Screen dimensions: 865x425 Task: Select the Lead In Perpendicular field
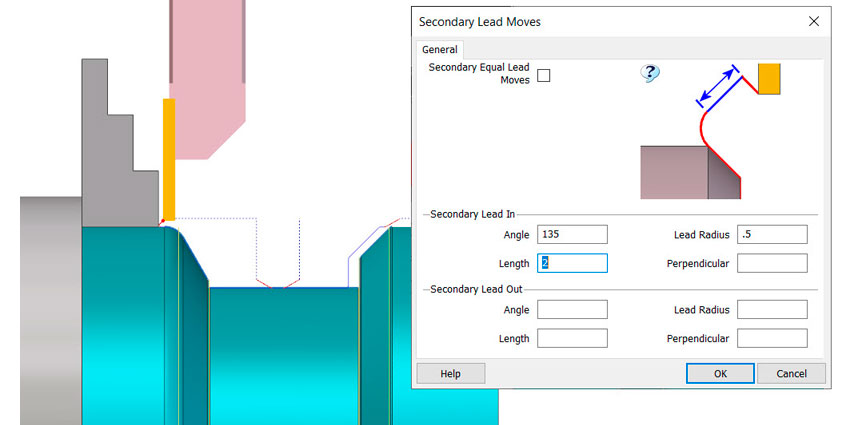pyautogui.click(x=772, y=263)
